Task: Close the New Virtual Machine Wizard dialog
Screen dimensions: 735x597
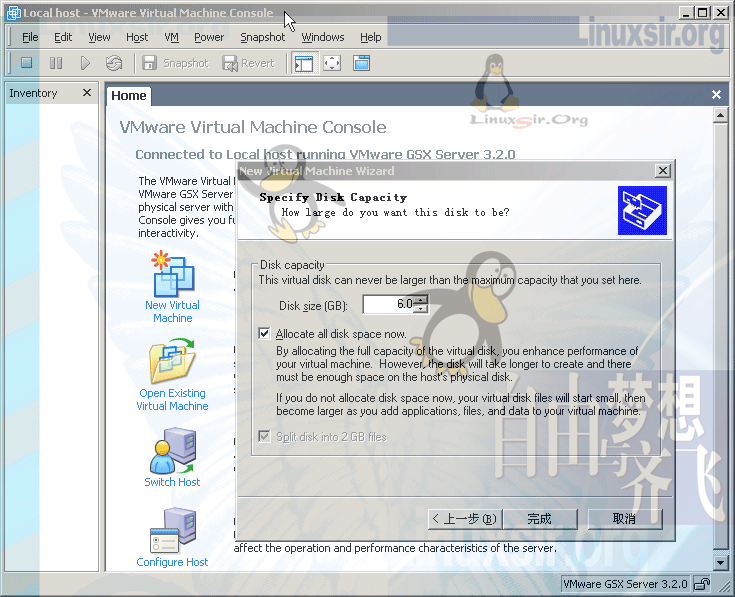Action: (x=662, y=171)
